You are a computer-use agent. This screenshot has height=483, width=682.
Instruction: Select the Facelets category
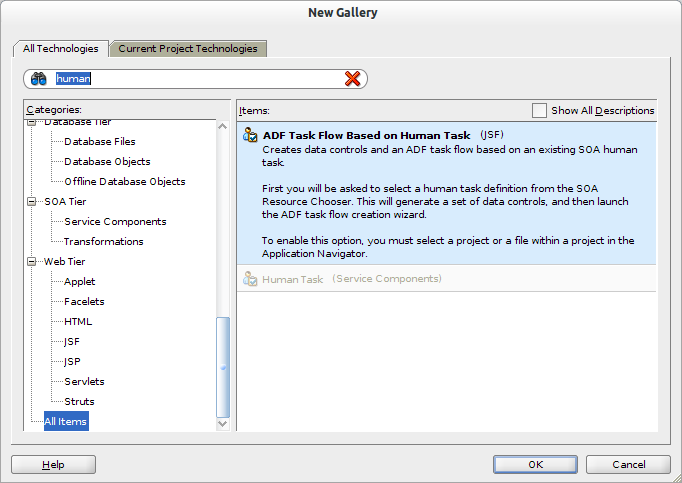point(84,302)
